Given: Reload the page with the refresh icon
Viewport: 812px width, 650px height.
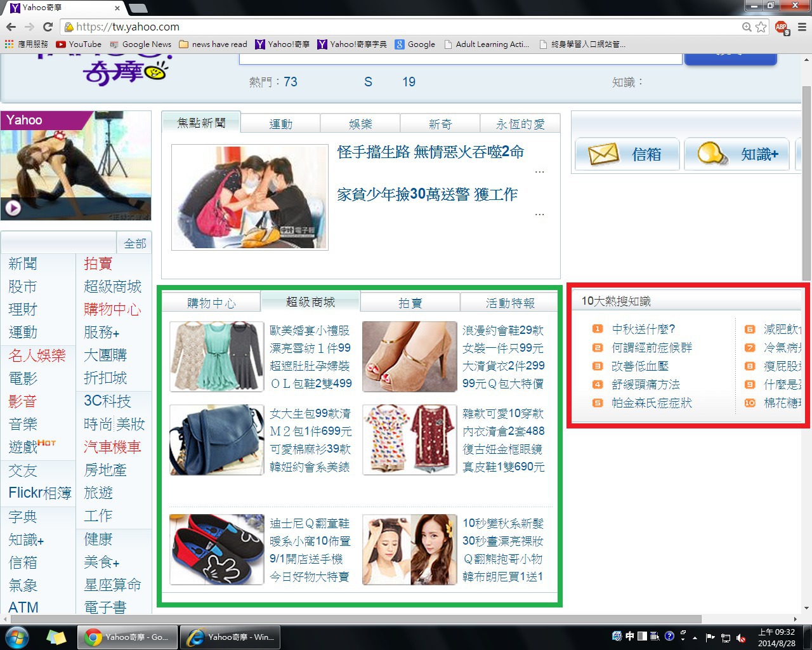Looking at the screenshot, I should point(48,27).
